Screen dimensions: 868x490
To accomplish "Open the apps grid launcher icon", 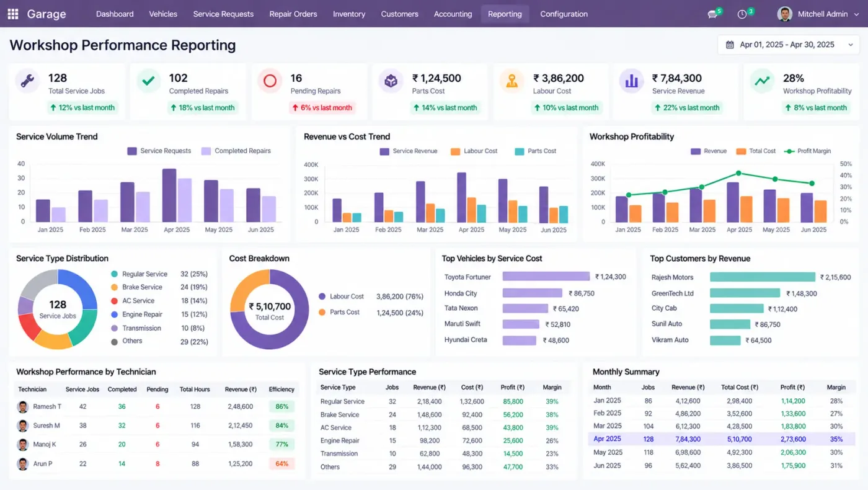I will pos(13,14).
